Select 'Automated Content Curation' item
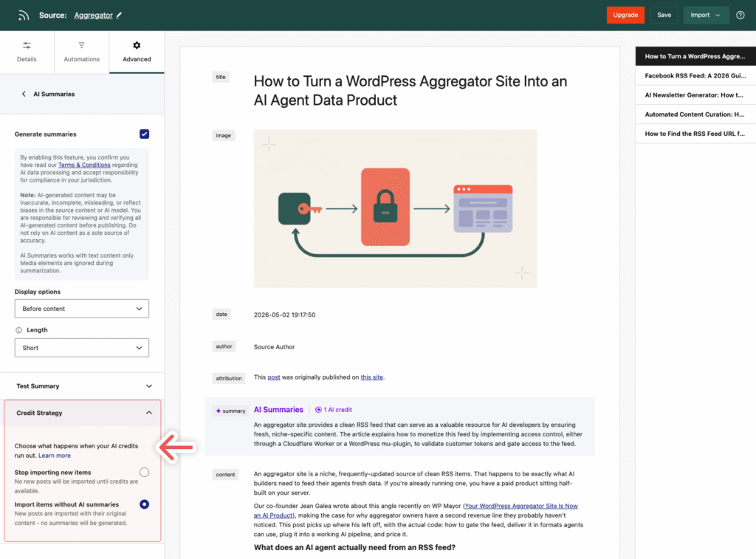 tap(695, 114)
